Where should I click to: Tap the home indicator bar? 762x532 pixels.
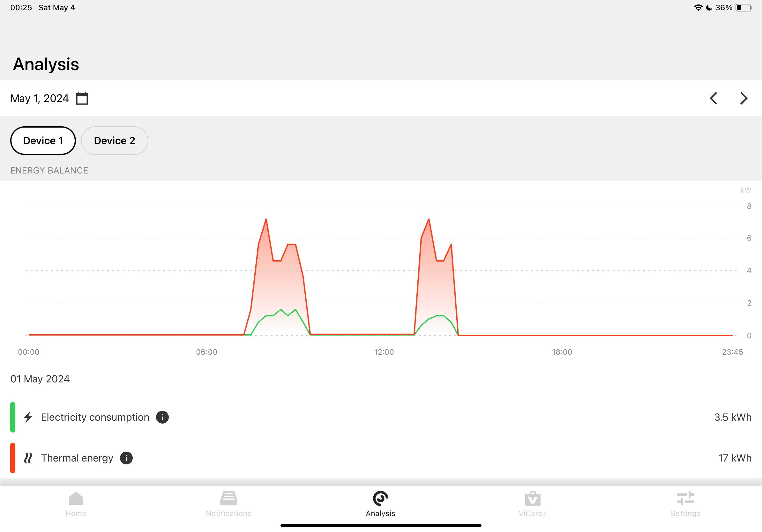(381, 526)
